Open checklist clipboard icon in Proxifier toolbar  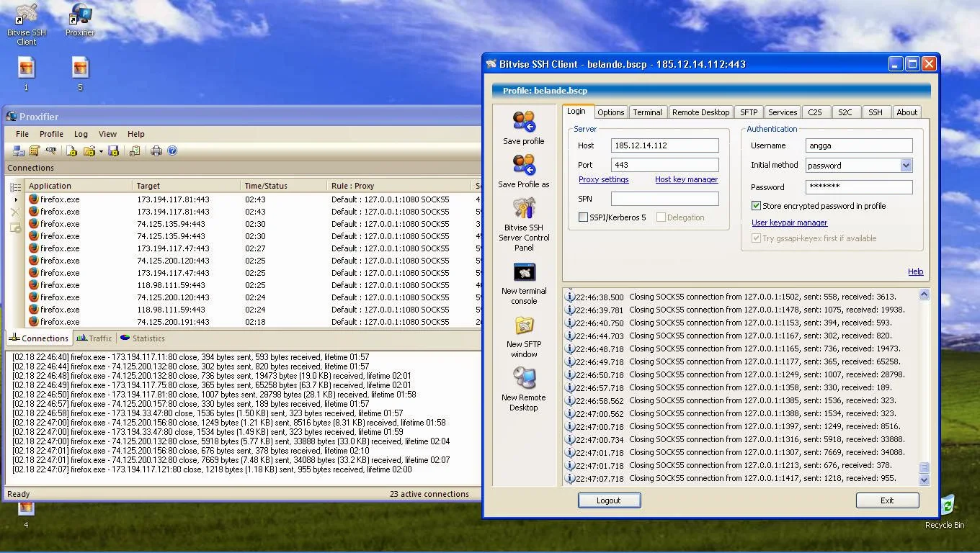tap(135, 151)
